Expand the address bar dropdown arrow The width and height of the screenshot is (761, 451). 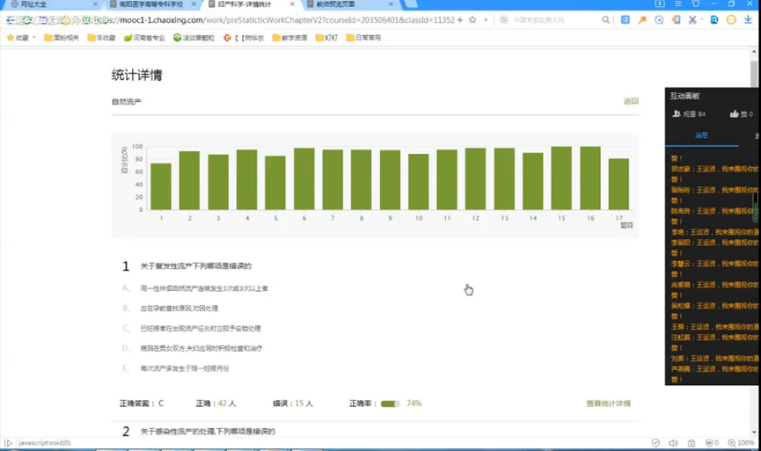point(486,20)
